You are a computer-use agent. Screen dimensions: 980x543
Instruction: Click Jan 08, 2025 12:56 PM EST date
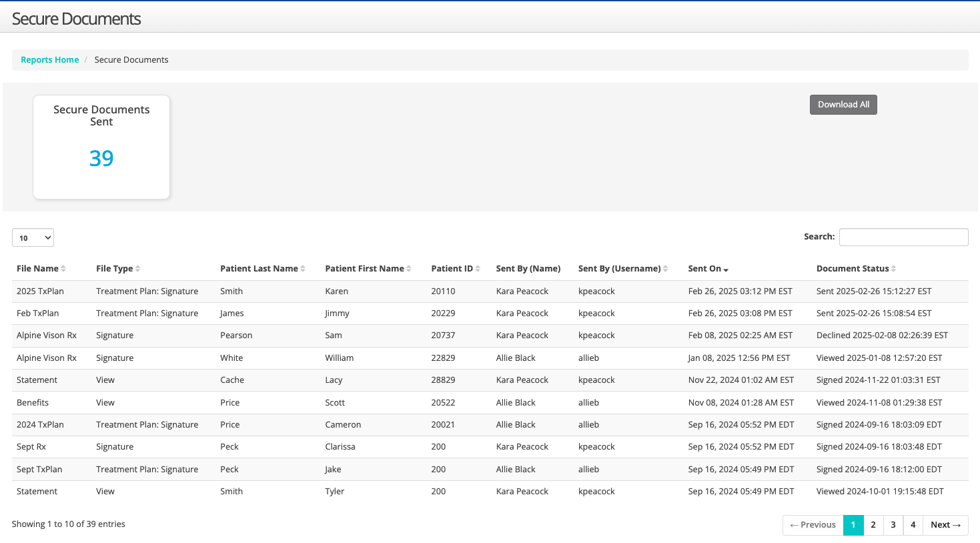(x=739, y=358)
